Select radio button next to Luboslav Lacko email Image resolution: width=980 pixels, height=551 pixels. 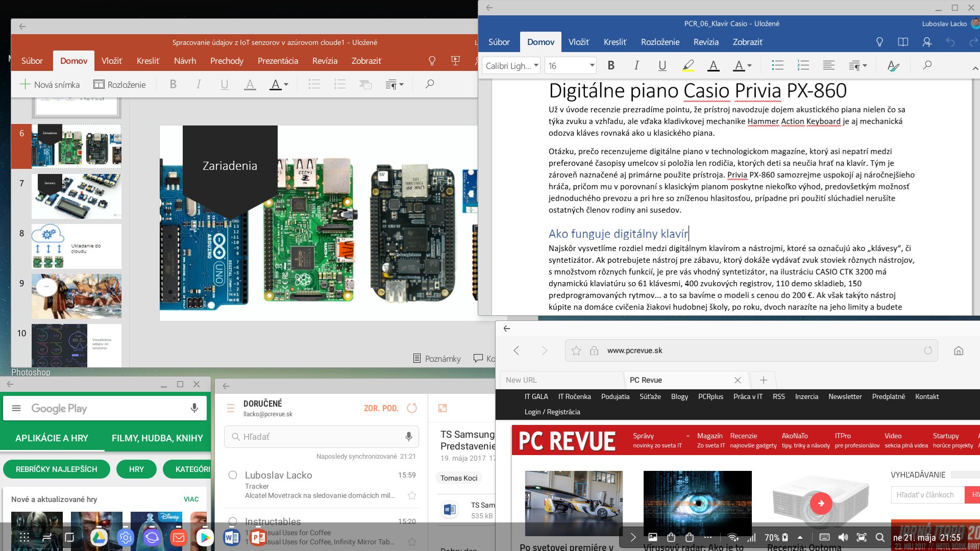tap(233, 475)
